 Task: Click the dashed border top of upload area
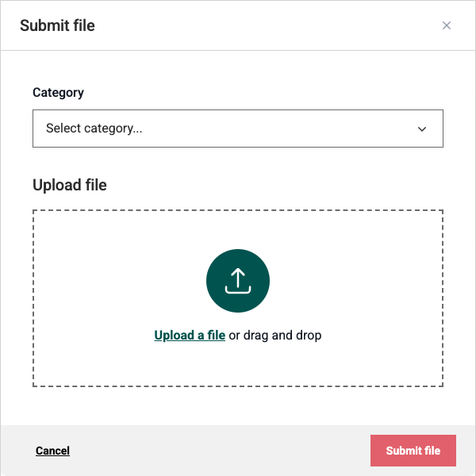click(x=238, y=210)
